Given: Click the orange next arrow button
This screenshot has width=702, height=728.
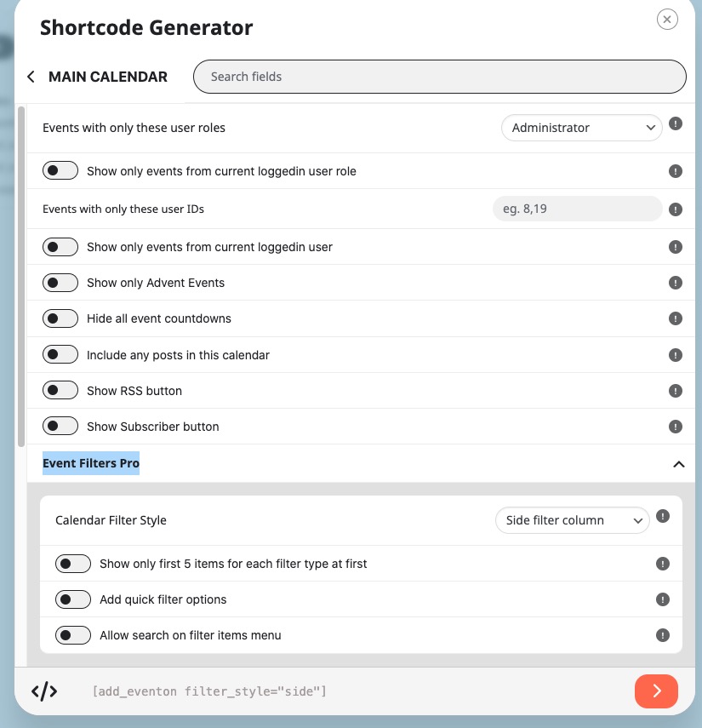Looking at the screenshot, I should (x=656, y=691).
